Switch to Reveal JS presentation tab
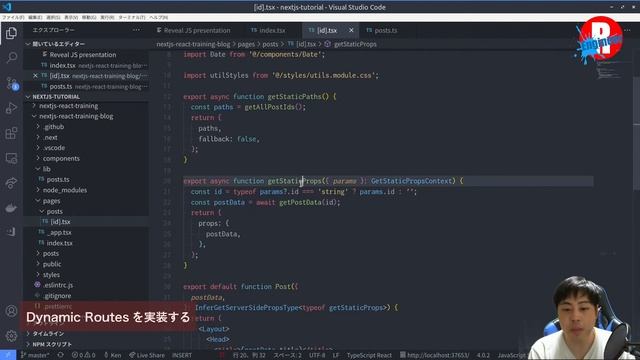This screenshot has height=360, width=640. pos(193,31)
